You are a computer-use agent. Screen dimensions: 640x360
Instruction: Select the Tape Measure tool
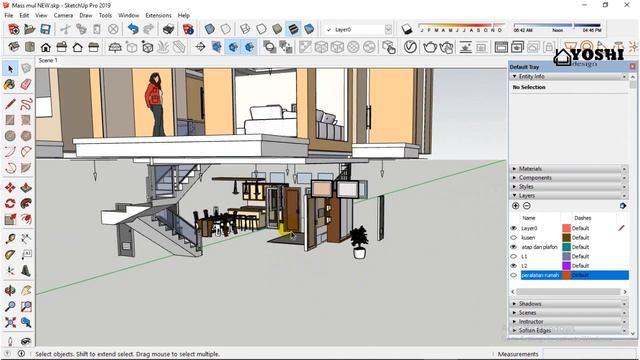pos(10,239)
